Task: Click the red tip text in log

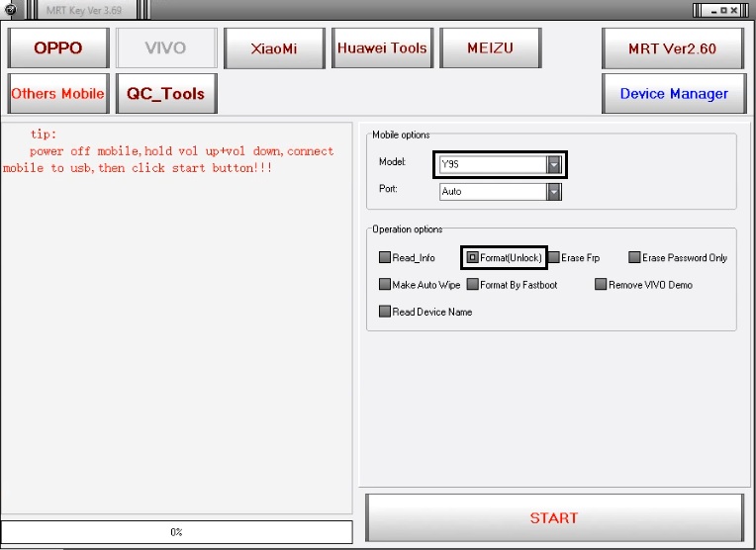Action: pyautogui.click(x=169, y=151)
